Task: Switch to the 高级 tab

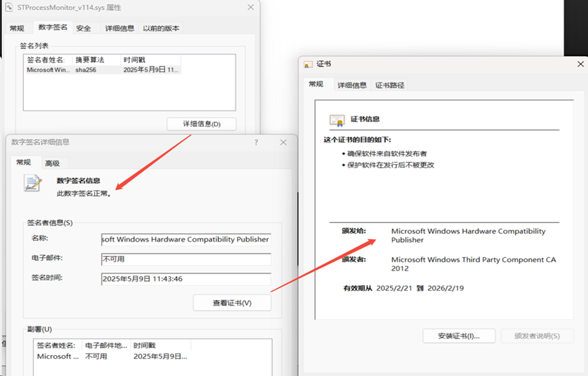Action: pos(52,164)
